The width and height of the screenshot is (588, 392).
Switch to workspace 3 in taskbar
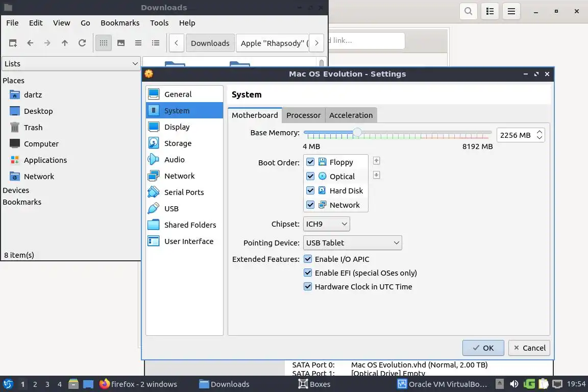[47, 384]
